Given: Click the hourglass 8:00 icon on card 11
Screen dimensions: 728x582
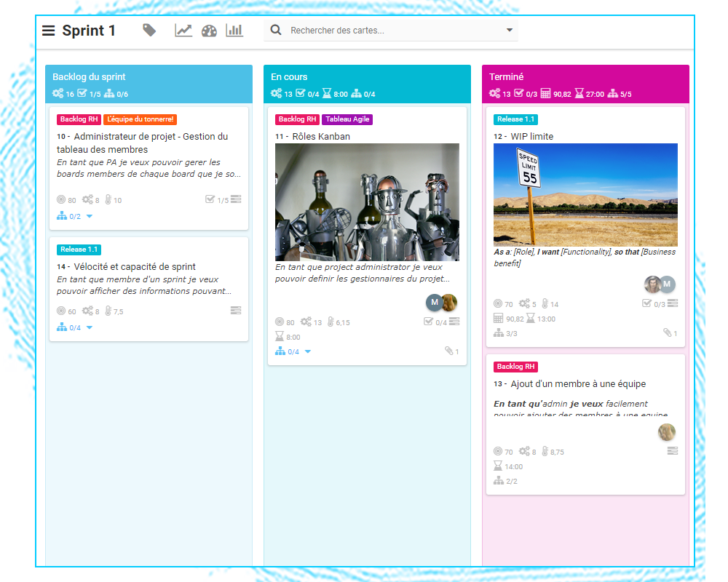Looking at the screenshot, I should [280, 337].
